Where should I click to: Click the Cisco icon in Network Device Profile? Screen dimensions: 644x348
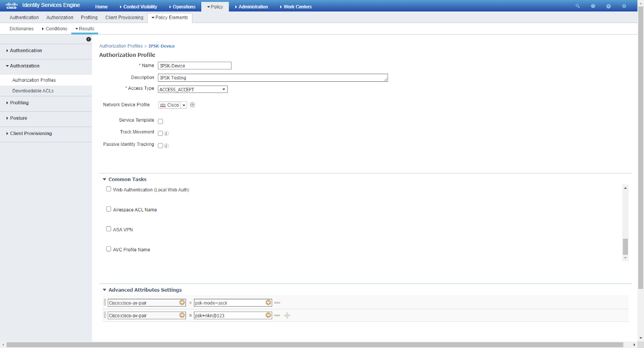[x=163, y=105]
